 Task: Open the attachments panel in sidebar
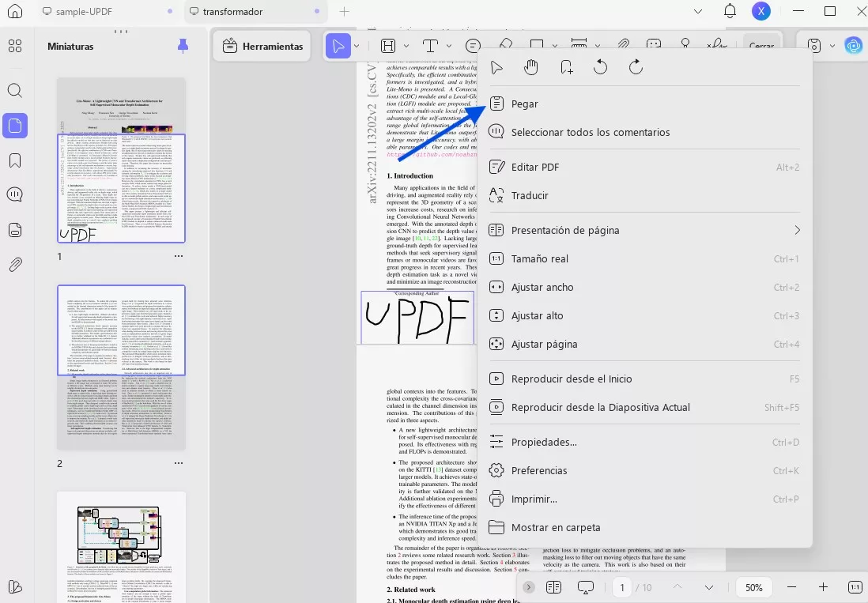tap(15, 265)
